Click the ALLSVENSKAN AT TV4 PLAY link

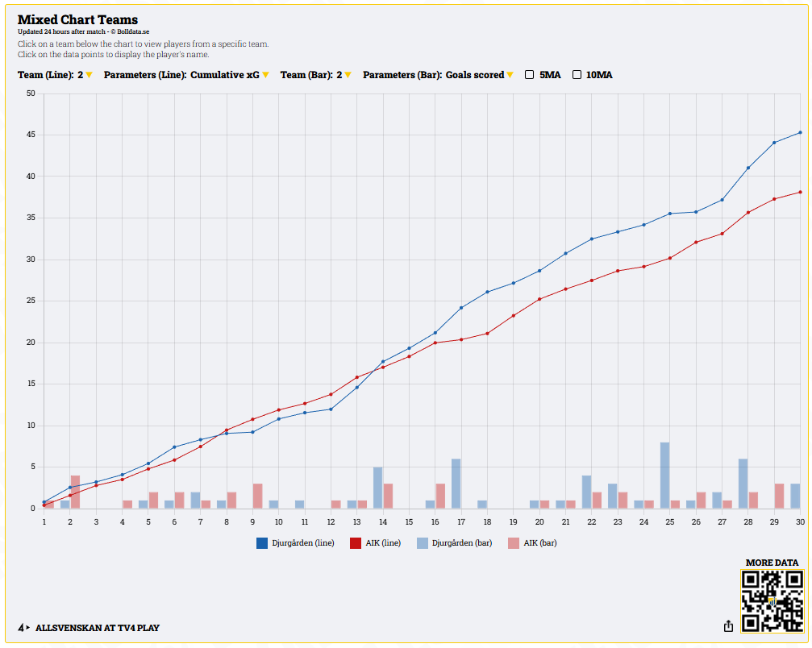pos(97,627)
